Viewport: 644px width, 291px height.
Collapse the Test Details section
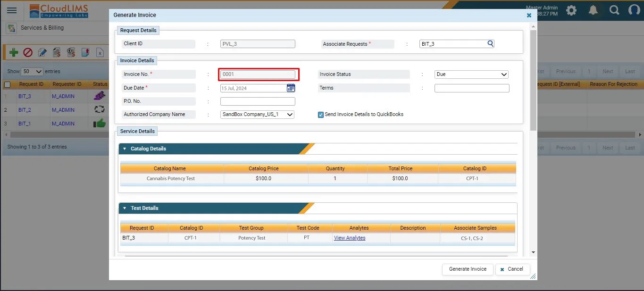pyautogui.click(x=125, y=208)
